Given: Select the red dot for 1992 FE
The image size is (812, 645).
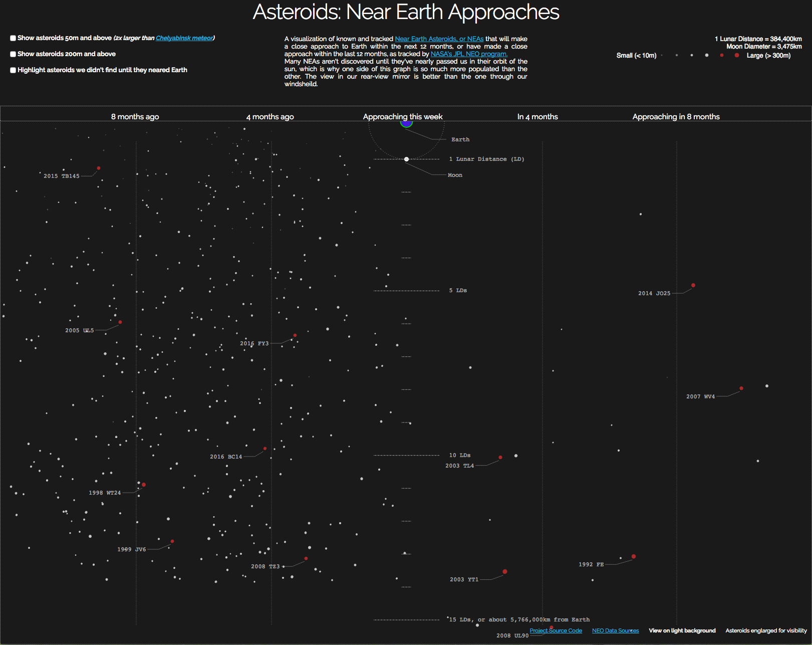Looking at the screenshot, I should pyautogui.click(x=633, y=556).
